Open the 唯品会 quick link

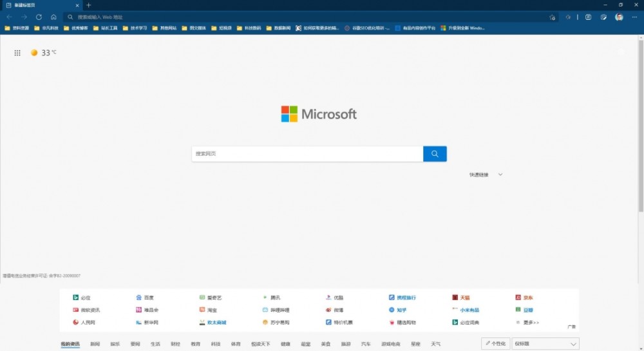(147, 310)
